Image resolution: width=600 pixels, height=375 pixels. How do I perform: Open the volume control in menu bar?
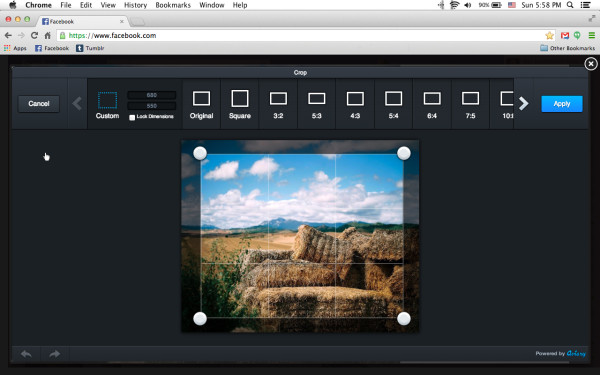[468, 5]
